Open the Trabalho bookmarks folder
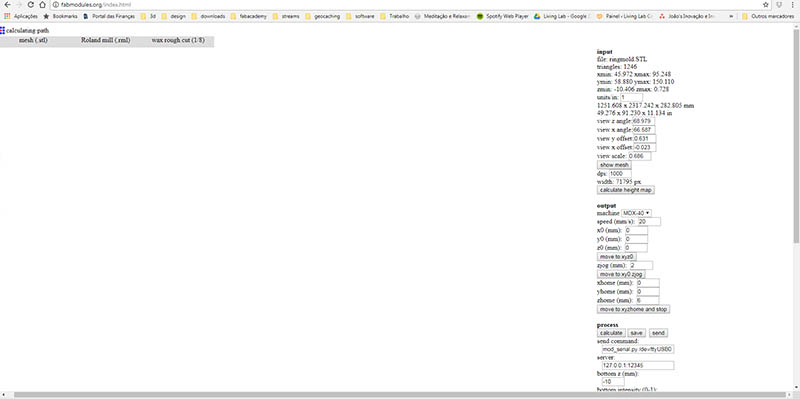The image size is (800, 399). 395,16
